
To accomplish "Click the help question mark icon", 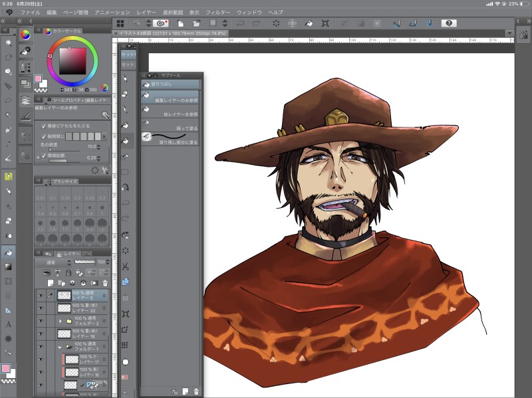I will [449, 23].
